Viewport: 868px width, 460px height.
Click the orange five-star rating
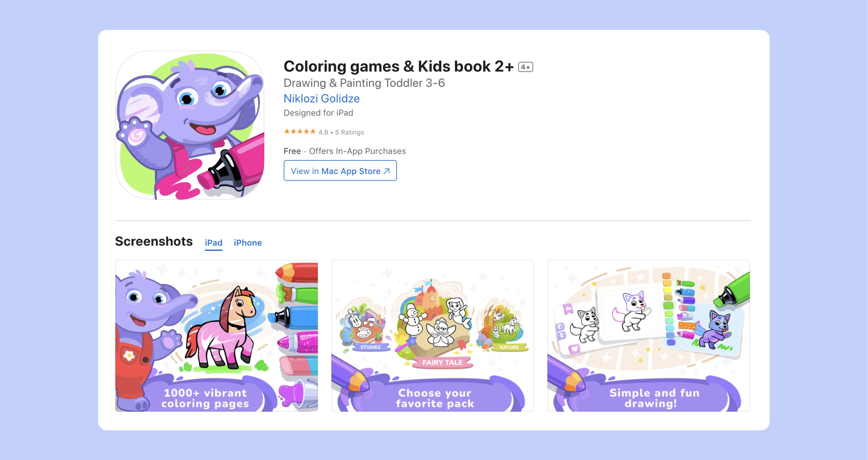click(x=299, y=132)
